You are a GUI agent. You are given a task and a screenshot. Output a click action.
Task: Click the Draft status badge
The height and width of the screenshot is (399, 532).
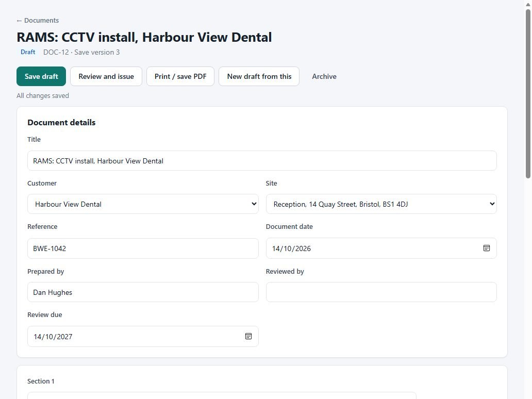pyautogui.click(x=28, y=52)
